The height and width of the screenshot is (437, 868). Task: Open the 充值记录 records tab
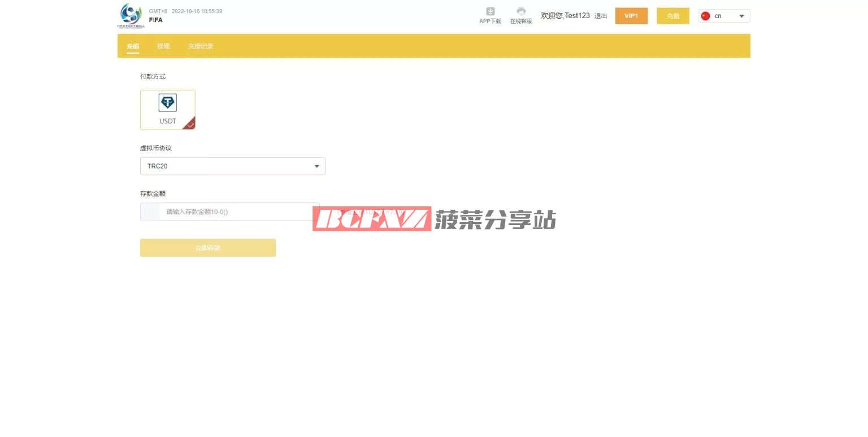(201, 46)
